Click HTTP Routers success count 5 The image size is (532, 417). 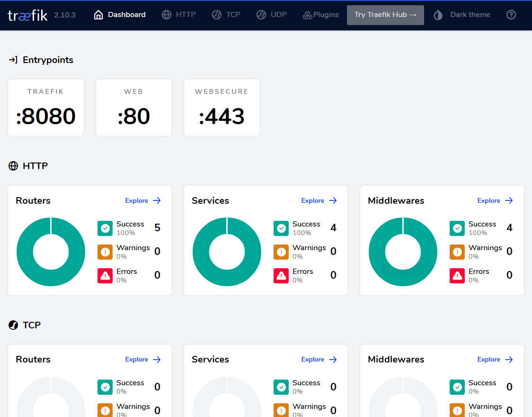point(158,227)
